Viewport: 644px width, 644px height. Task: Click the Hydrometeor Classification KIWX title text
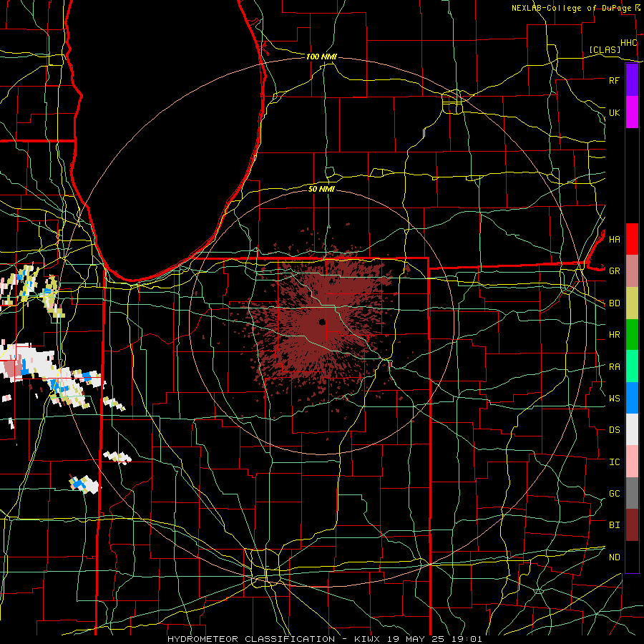[x=324, y=639]
